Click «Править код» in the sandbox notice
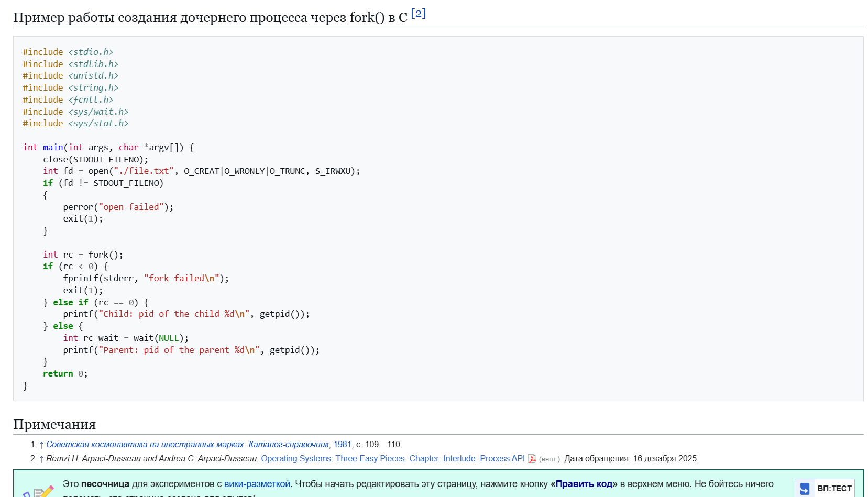This screenshot has width=868, height=497. [584, 484]
